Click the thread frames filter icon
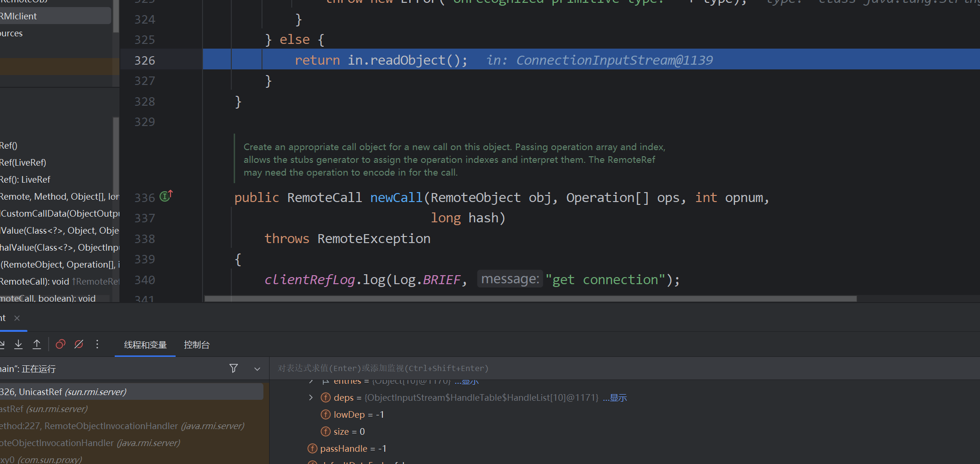980x464 pixels. point(234,369)
